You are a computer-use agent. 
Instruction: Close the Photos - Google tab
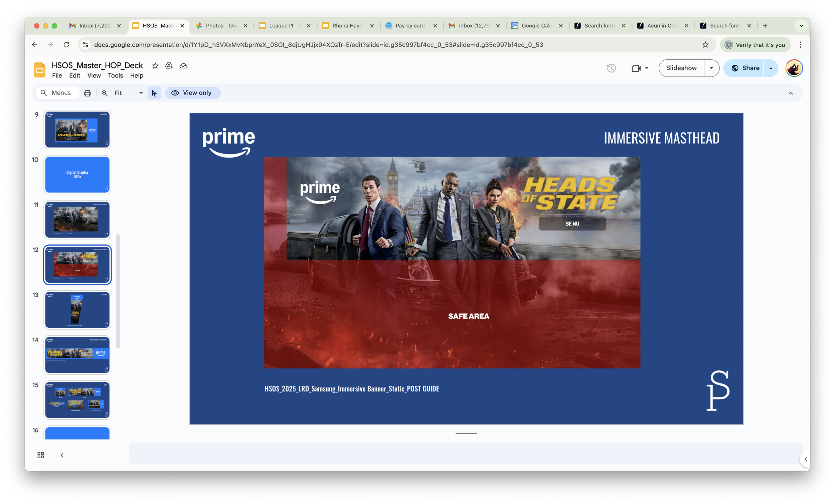pos(245,26)
